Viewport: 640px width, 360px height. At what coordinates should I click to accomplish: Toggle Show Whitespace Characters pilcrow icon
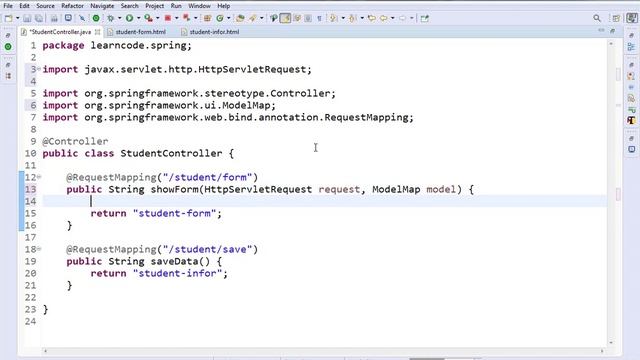[319, 18]
